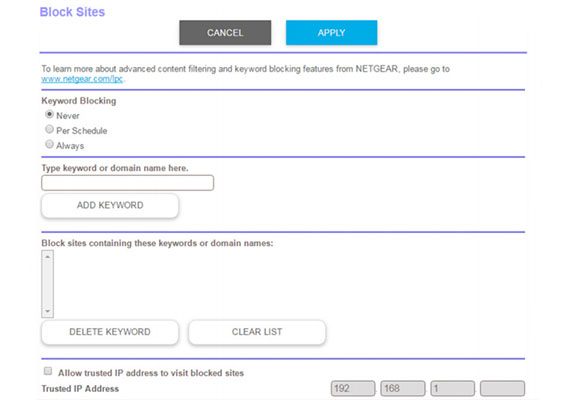Focus the keyword or domain name field
The width and height of the screenshot is (570, 400).
[x=128, y=183]
